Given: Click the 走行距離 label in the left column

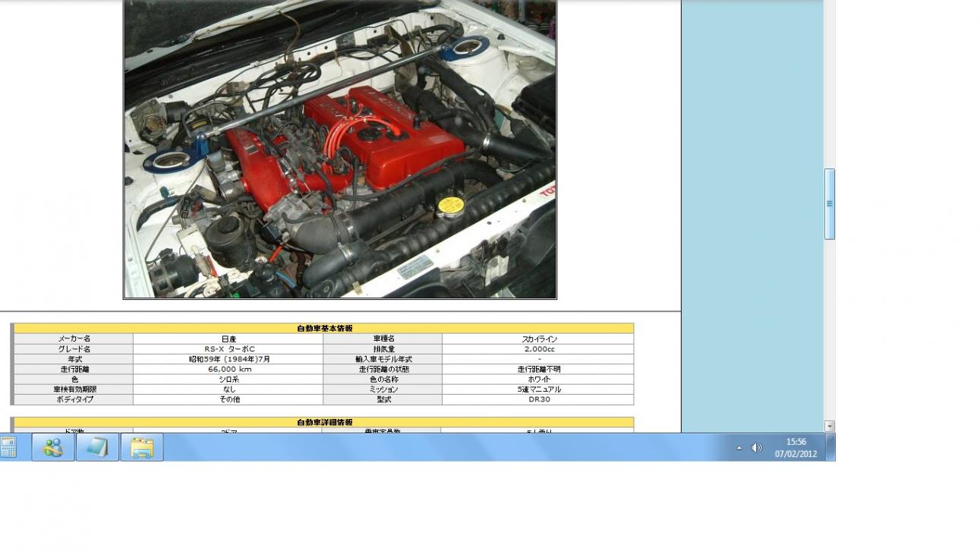Looking at the screenshot, I should [74, 369].
